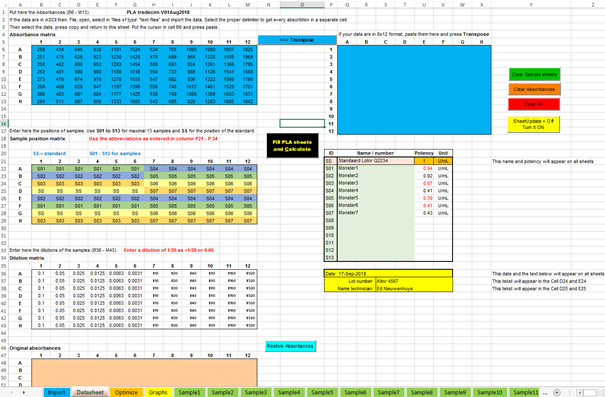This screenshot has width=605, height=397.
Task: Select column O header
Action: pos(302,5)
